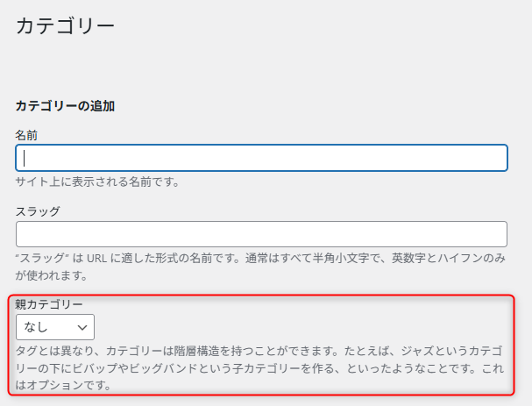This screenshot has width=532, height=406.
Task: Click the description が使われます line under slug
Action: [x=52, y=275]
